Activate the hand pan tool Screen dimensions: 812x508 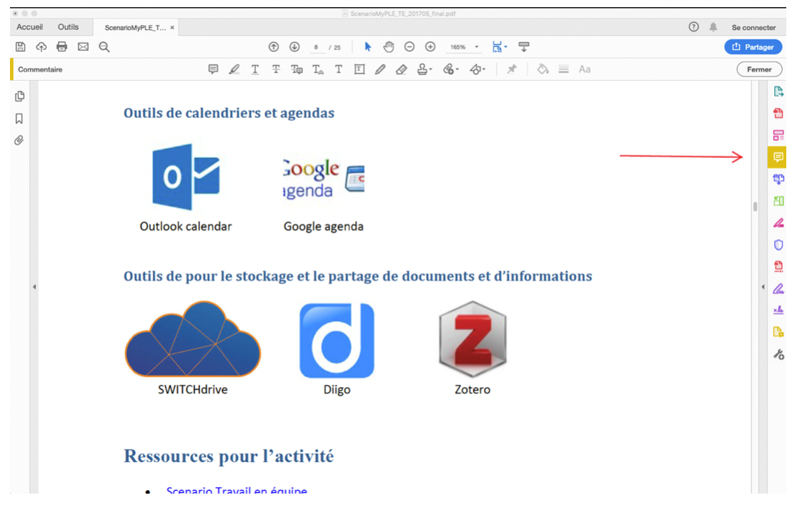click(388, 47)
